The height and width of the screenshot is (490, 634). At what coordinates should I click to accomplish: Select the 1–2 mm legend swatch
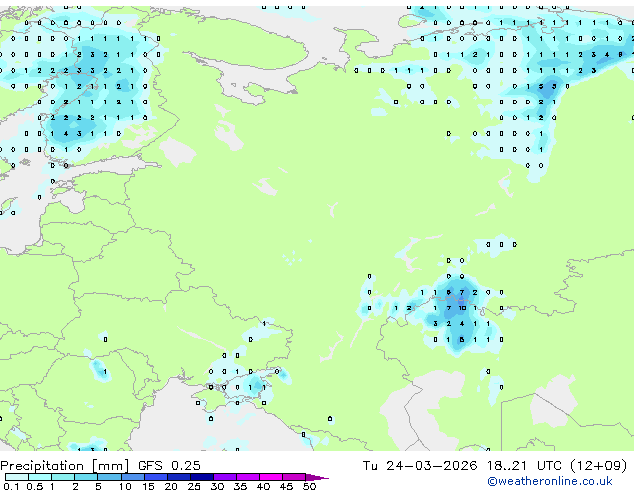63,477
